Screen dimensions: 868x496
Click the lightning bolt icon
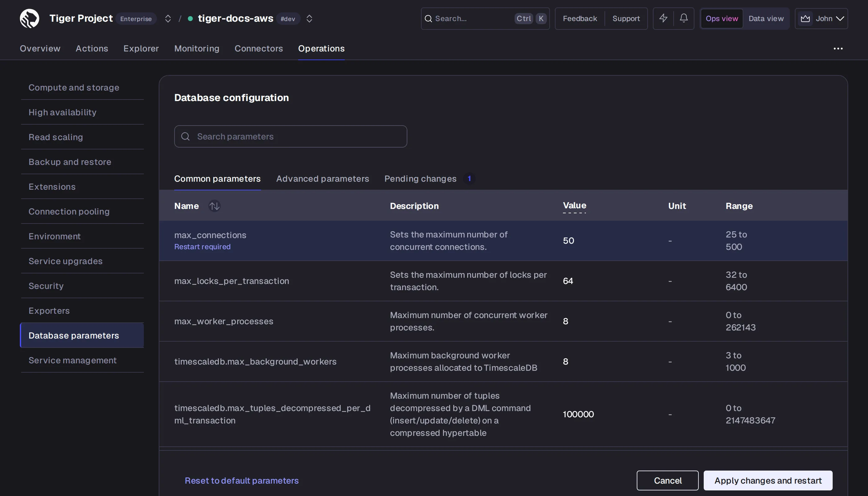click(663, 18)
